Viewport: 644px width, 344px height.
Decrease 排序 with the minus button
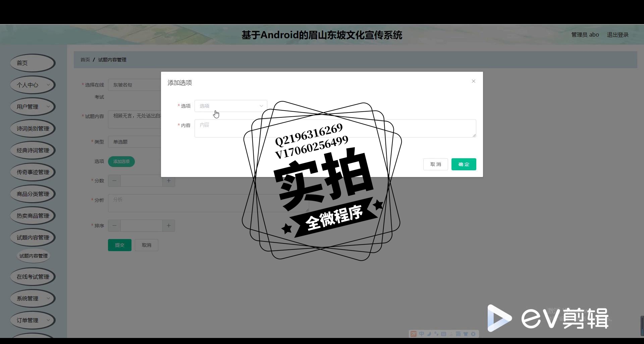pos(114,226)
